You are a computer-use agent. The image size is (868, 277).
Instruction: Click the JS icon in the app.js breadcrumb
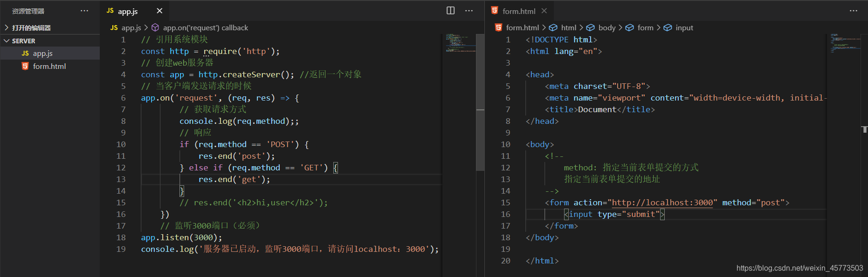pos(114,28)
